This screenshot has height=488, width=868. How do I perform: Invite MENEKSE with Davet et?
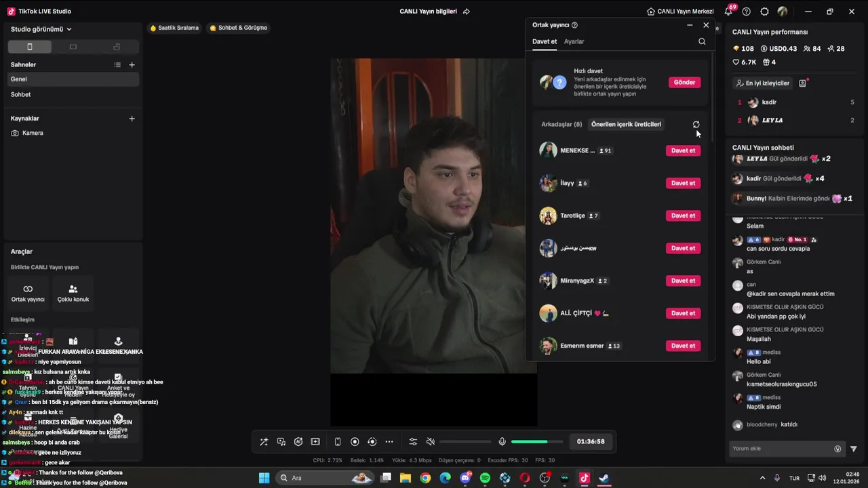[683, 151]
